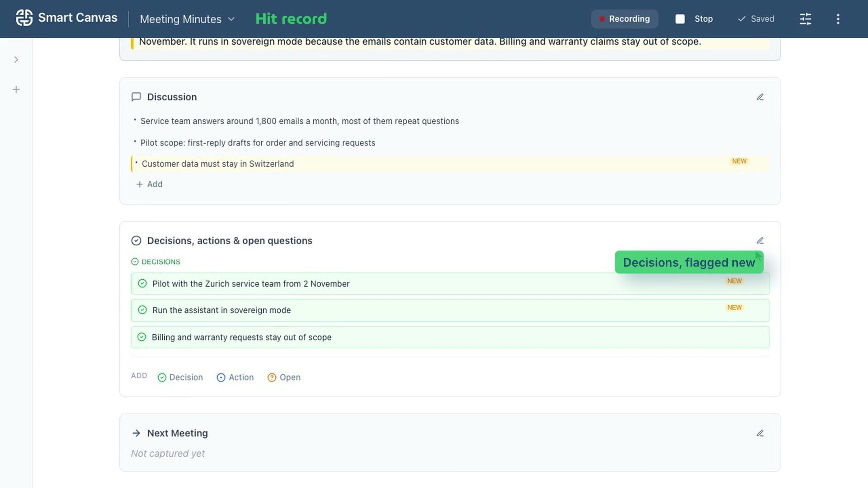868x488 pixels.
Task: Select 'Billing and warranty requests stay out of scope'
Action: coord(241,338)
